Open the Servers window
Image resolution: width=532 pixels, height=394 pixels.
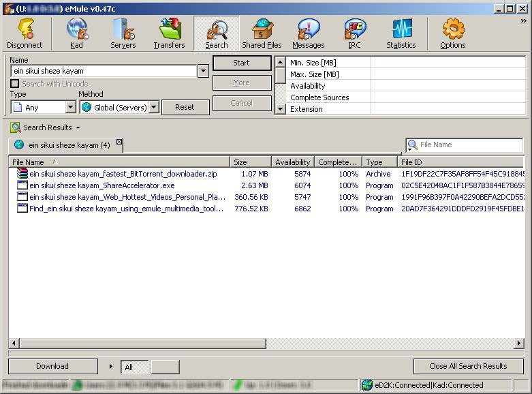coord(123,33)
